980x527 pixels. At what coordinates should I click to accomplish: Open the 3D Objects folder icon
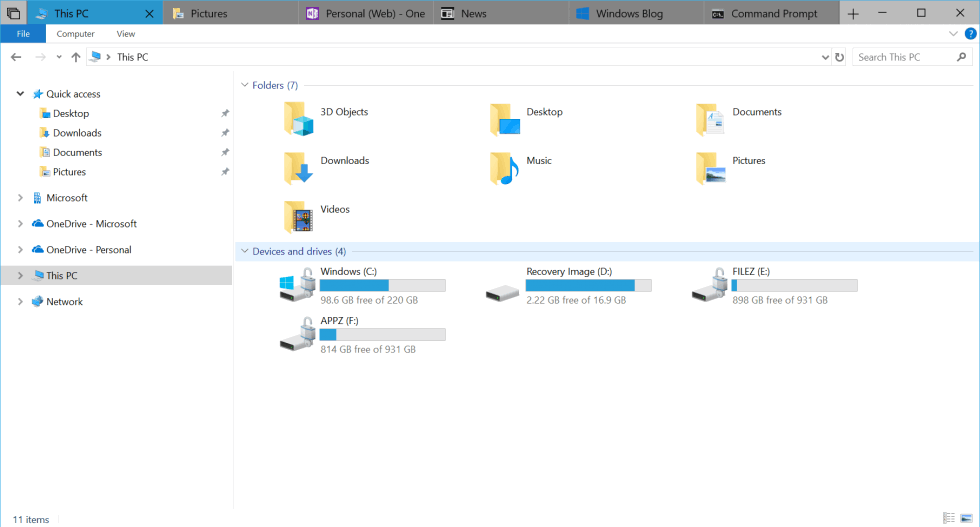(298, 119)
